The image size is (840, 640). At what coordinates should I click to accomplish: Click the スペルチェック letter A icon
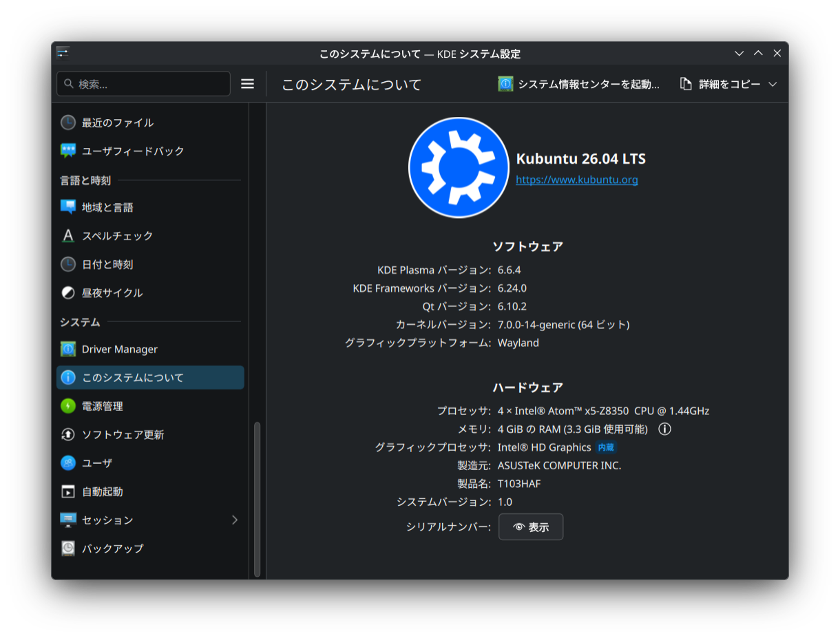pyautogui.click(x=68, y=236)
